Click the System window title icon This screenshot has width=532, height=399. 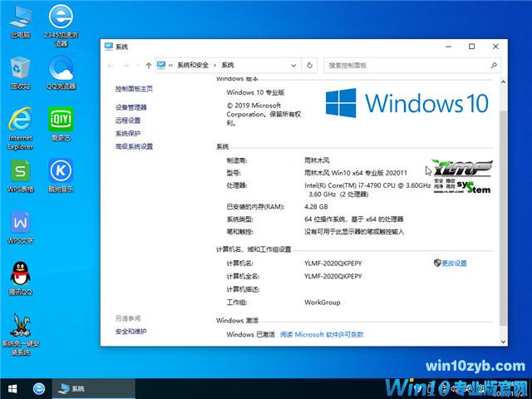point(109,47)
